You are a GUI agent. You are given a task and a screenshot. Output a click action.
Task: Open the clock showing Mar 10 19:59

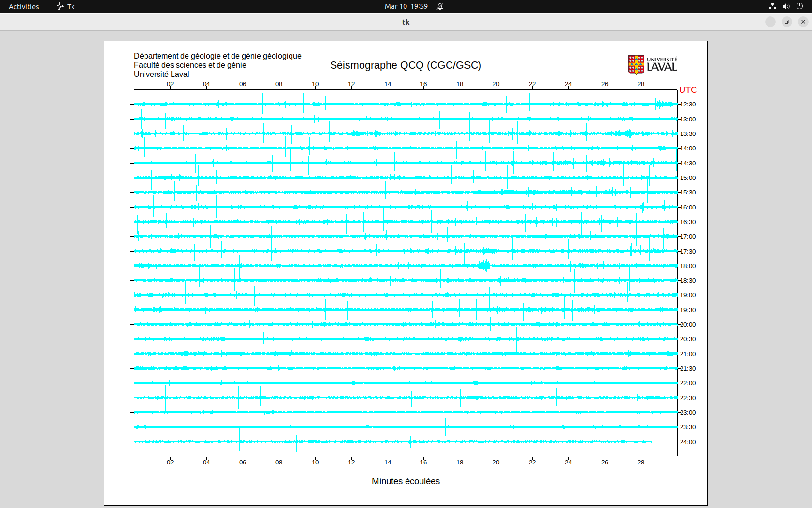(x=406, y=6)
